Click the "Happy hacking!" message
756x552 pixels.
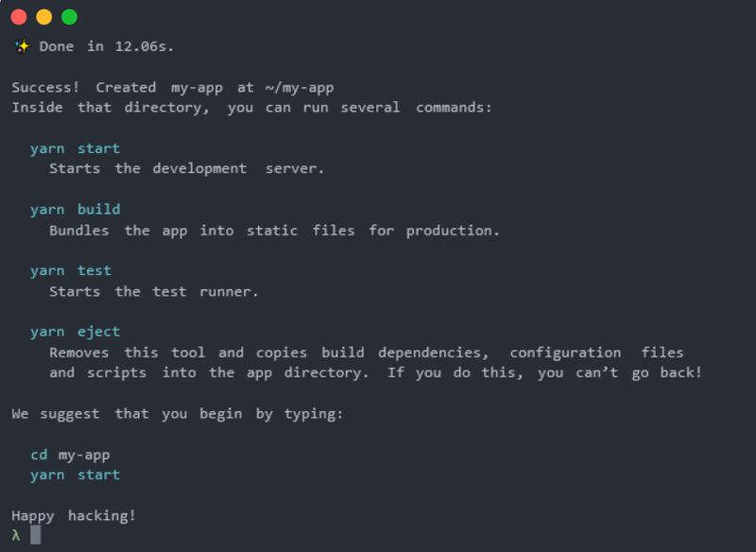click(74, 515)
